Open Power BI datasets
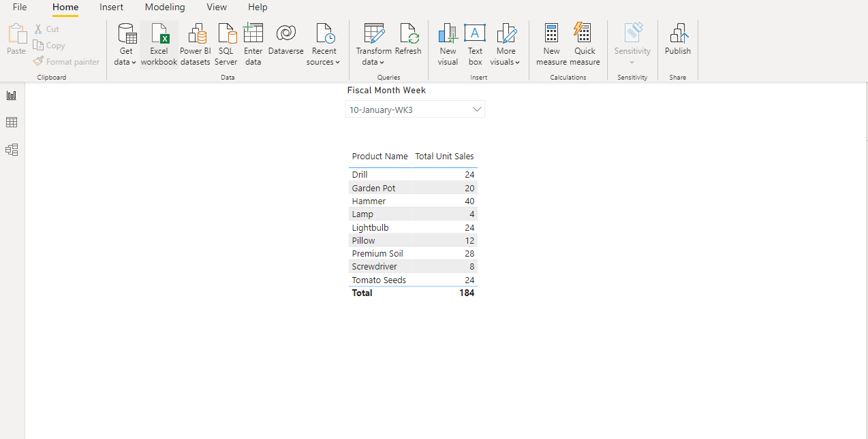868x439 pixels. [196, 45]
